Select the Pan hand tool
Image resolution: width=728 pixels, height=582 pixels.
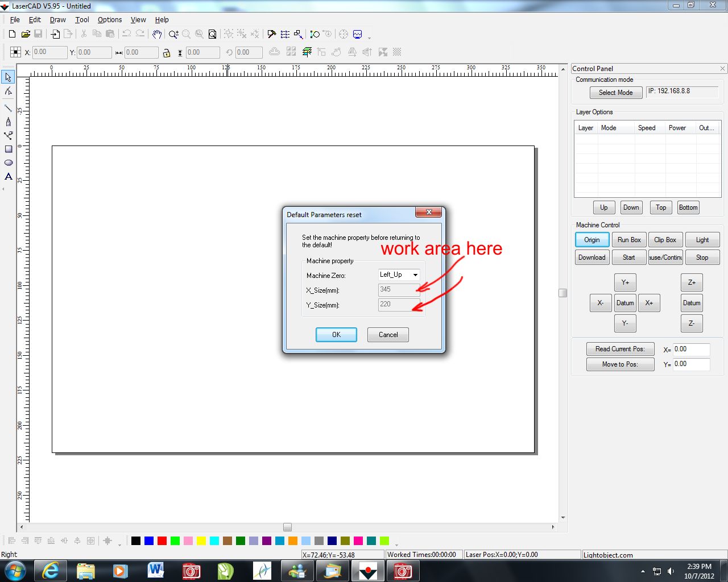pos(157,34)
